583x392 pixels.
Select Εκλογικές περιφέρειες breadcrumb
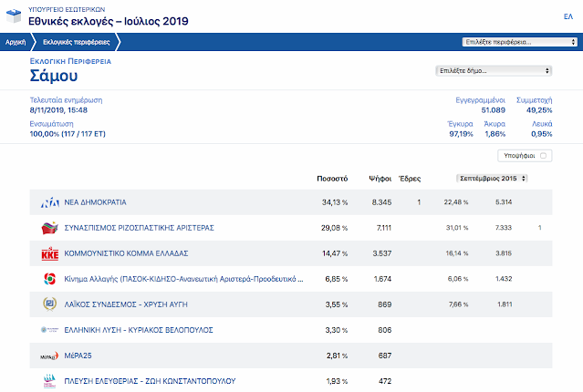point(77,42)
